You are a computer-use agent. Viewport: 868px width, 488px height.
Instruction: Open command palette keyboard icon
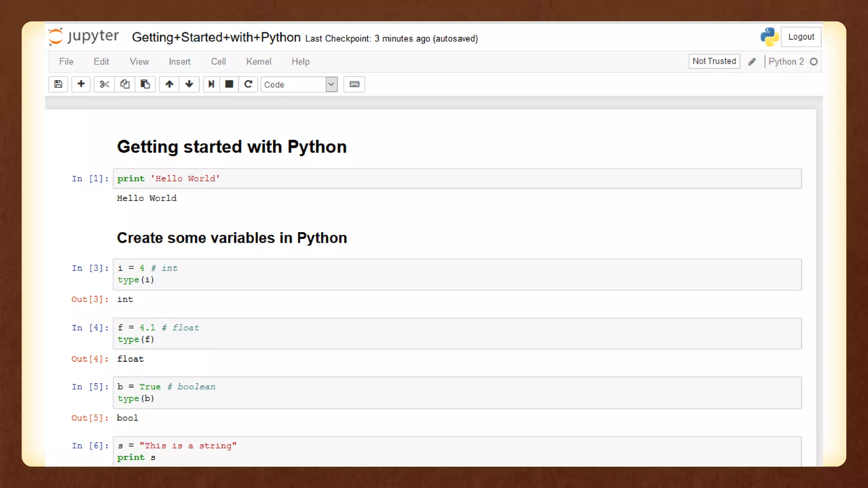click(x=354, y=84)
